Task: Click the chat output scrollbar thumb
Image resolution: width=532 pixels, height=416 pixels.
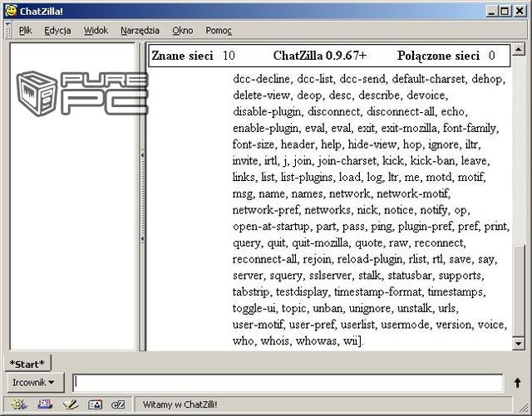Action: pos(519,291)
